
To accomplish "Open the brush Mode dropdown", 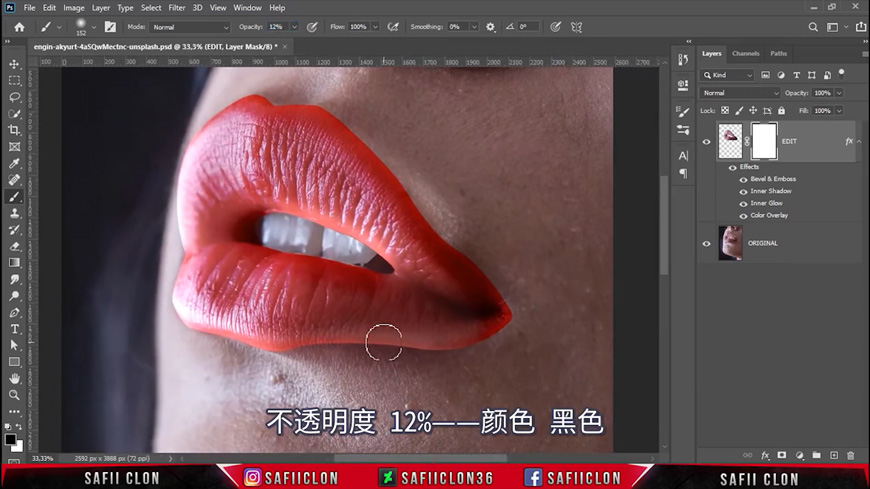I will coord(190,27).
